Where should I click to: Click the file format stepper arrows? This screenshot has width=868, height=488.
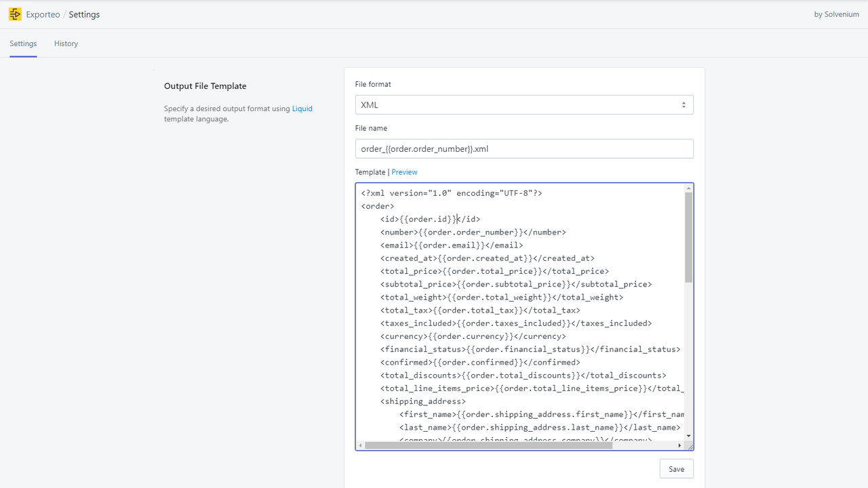point(684,104)
